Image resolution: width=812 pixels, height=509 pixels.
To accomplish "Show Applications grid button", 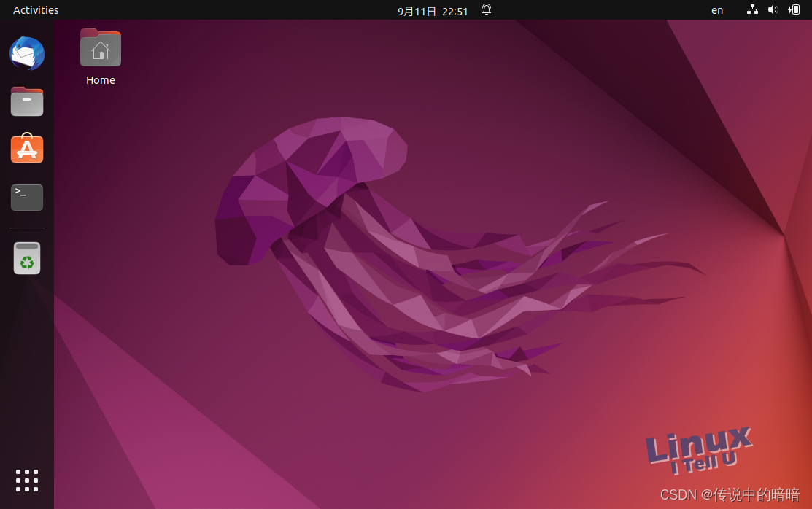I will [27, 481].
